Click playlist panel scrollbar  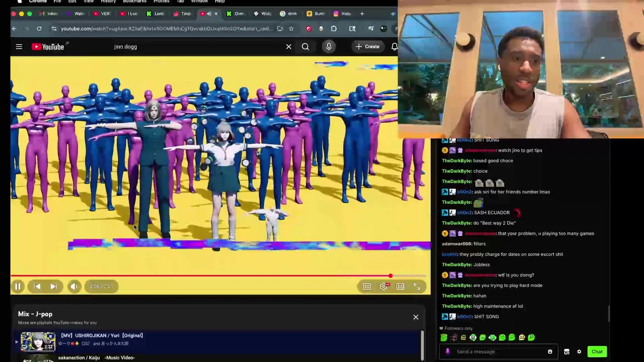[x=422, y=345]
